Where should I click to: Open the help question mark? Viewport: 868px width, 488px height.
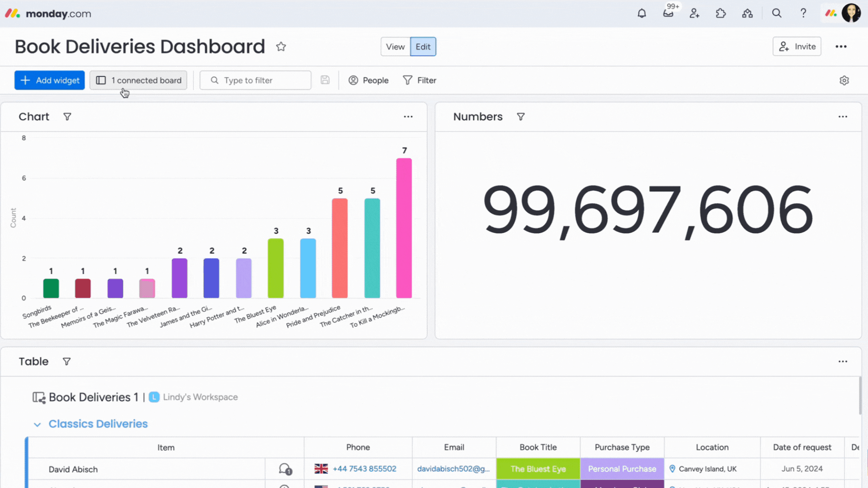(803, 14)
